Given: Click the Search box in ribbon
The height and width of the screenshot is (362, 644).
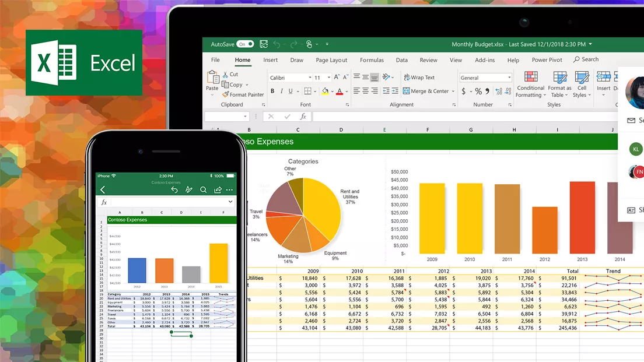Looking at the screenshot, I should [586, 59].
